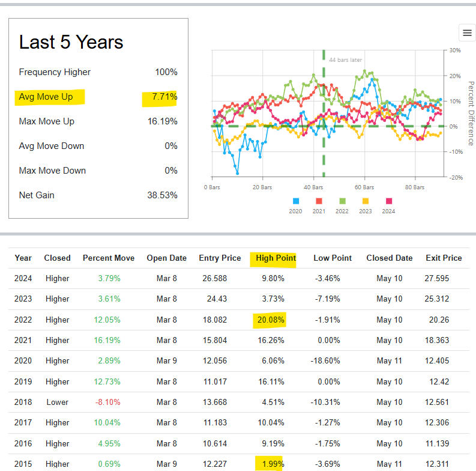Sort table by High Point header
The width and height of the screenshot is (476, 471).
point(276,258)
